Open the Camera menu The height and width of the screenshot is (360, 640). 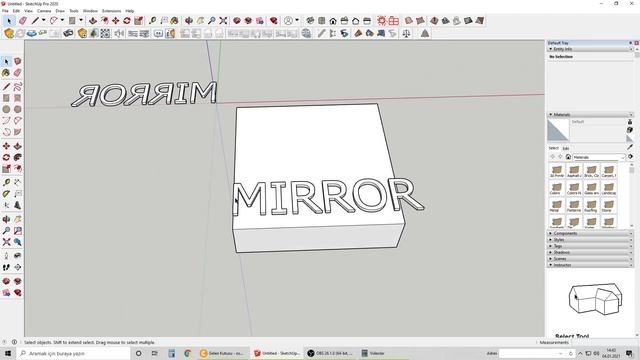point(44,11)
